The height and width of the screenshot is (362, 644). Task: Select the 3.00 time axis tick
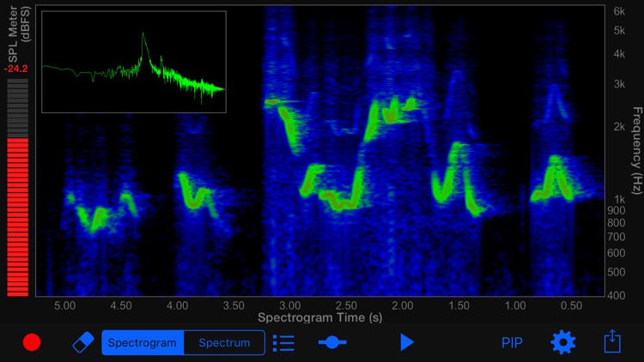290,305
